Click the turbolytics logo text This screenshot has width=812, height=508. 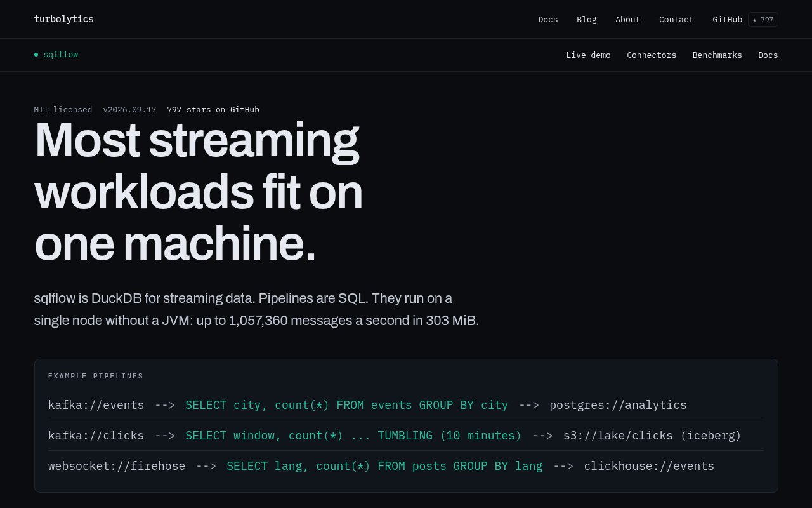click(x=63, y=19)
